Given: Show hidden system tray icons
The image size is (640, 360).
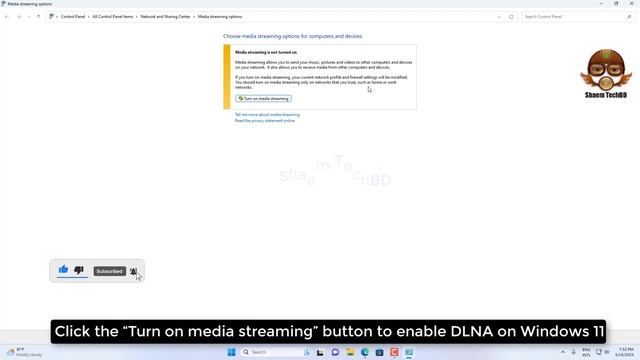Looking at the screenshot, I should [x=563, y=352].
